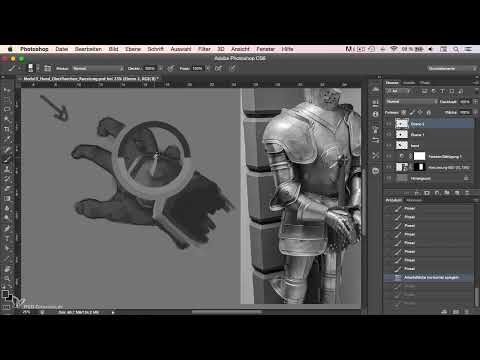Enable airbrush mode in options bar
Screen dimensions: 480x360
pyautogui.click(x=218, y=68)
